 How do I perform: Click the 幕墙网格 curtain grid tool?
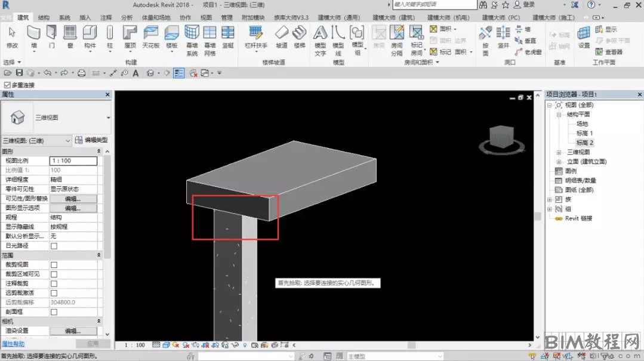[x=210, y=40]
